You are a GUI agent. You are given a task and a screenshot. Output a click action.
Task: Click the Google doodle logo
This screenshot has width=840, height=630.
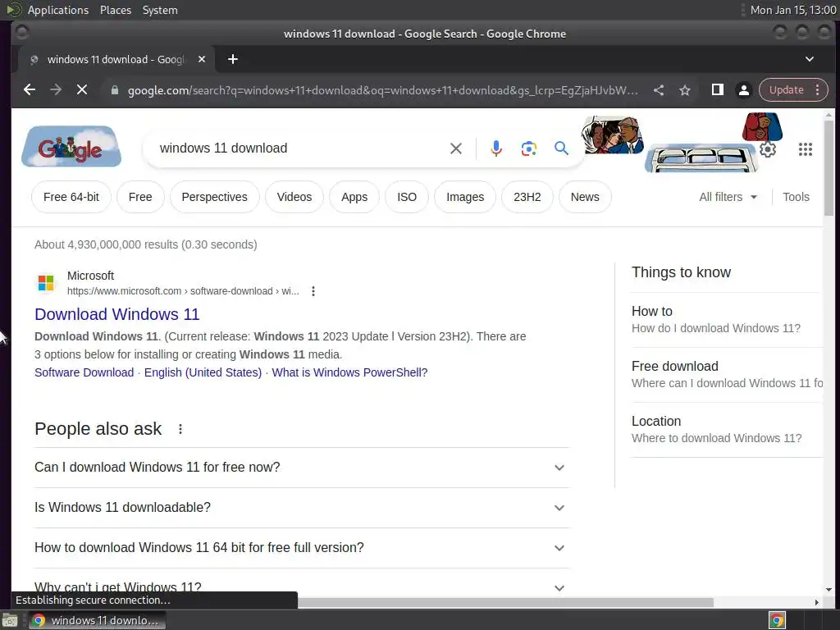coord(71,147)
